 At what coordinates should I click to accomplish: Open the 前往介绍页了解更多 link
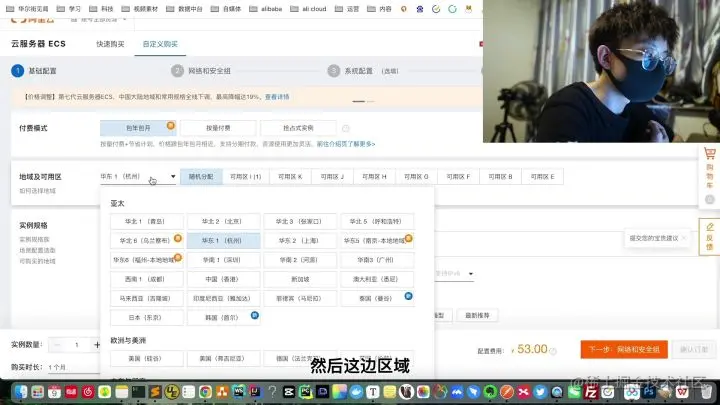346,144
